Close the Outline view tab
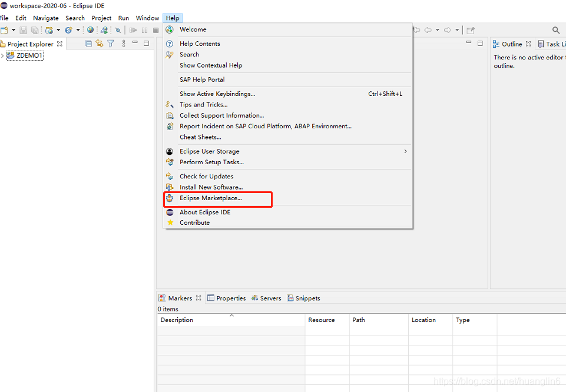Screen dimensions: 566x392 pyautogui.click(x=528, y=44)
